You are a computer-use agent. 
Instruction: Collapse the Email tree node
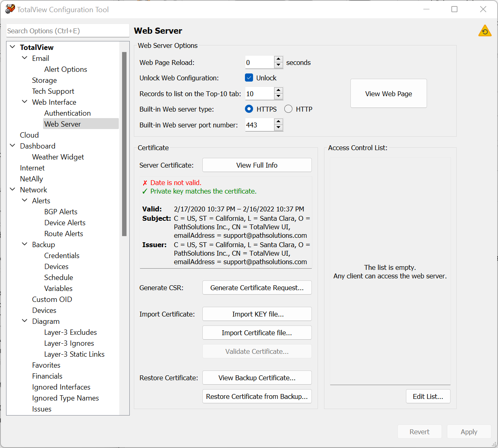[x=25, y=58]
